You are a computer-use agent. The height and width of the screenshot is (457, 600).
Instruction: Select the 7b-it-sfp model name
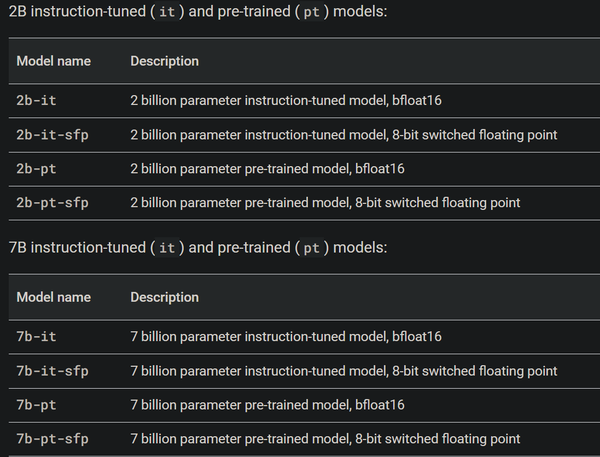point(52,371)
